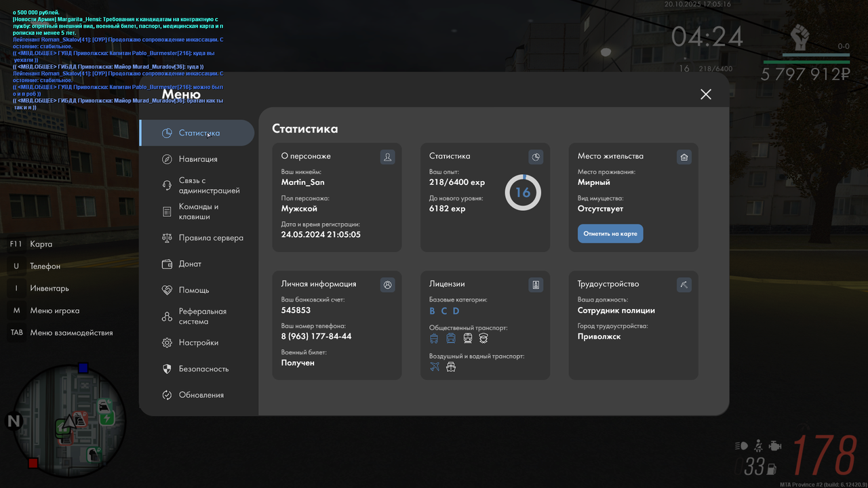
Task: Click license category D
Action: point(456,311)
